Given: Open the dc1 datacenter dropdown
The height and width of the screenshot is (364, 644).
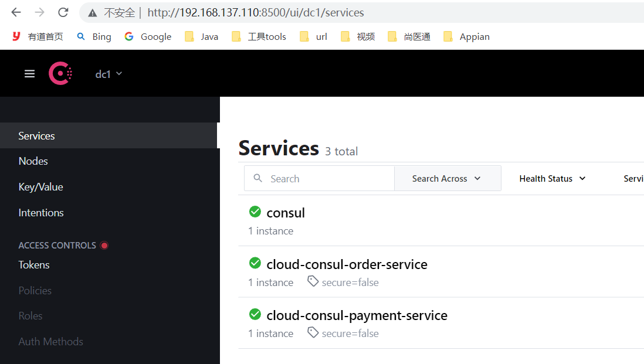Looking at the screenshot, I should point(109,74).
